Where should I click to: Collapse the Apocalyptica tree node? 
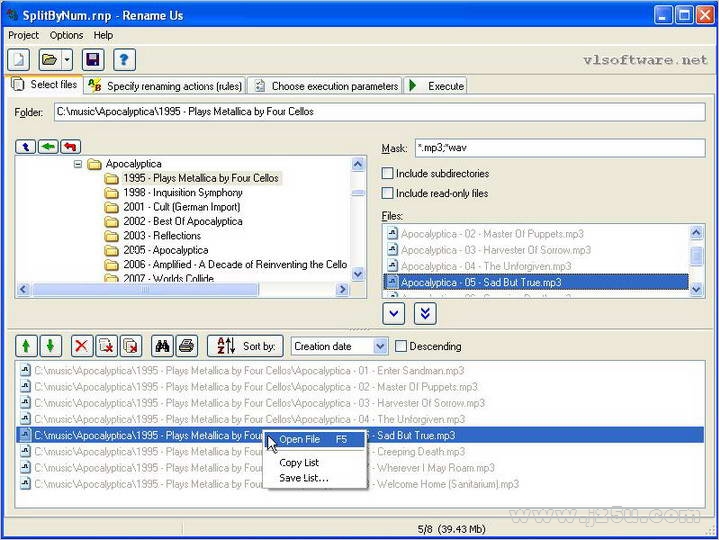click(78, 164)
